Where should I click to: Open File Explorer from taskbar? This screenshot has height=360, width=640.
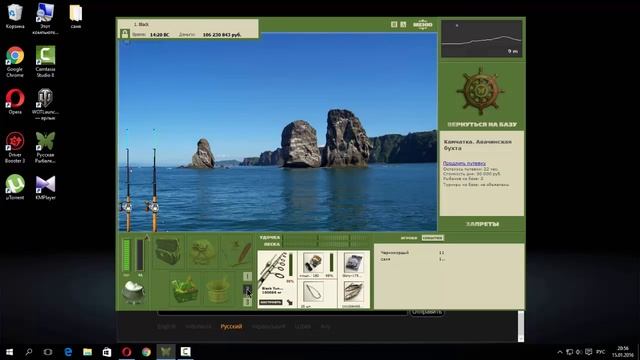[87, 351]
